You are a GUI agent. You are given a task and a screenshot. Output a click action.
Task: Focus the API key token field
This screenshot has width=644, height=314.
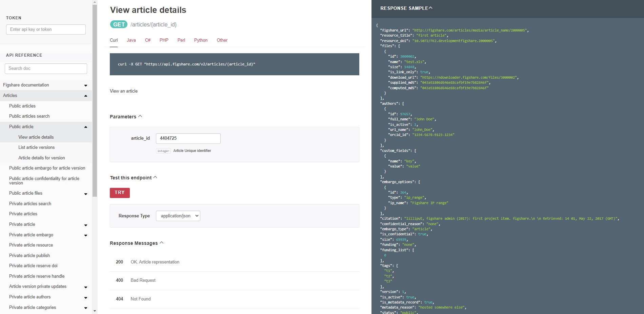click(46, 30)
